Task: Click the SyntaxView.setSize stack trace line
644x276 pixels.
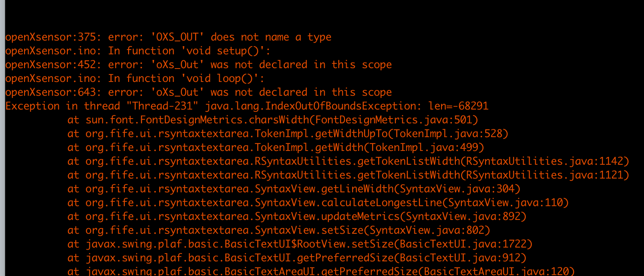Action: (x=279, y=230)
